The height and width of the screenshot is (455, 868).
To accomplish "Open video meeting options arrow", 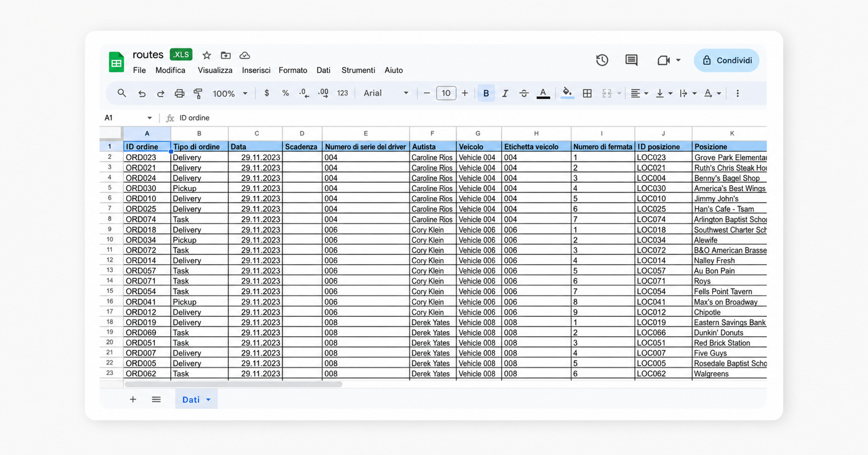I will tap(678, 60).
